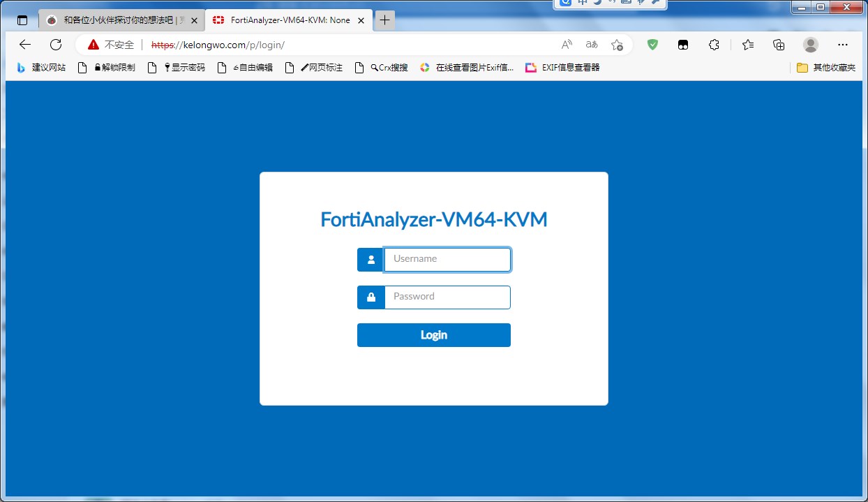This screenshot has width=868, height=502.
Task: Open the 显示密码 bookmark
Action: coord(177,68)
